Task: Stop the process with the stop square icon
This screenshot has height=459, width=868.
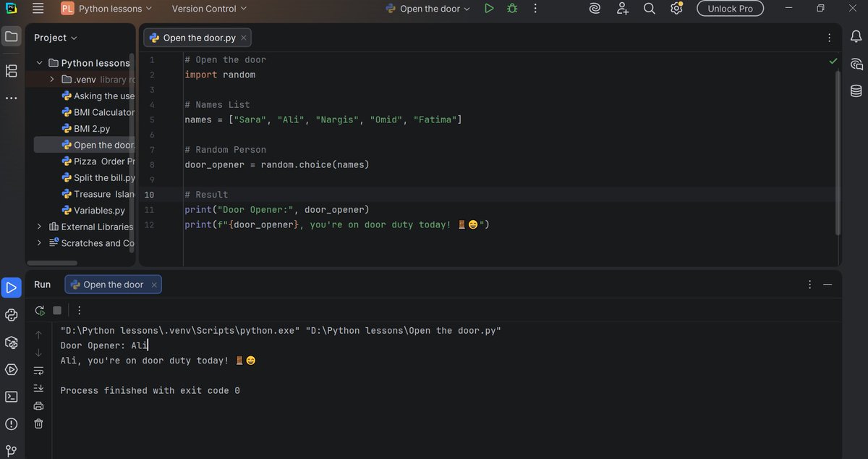Action: 57,311
